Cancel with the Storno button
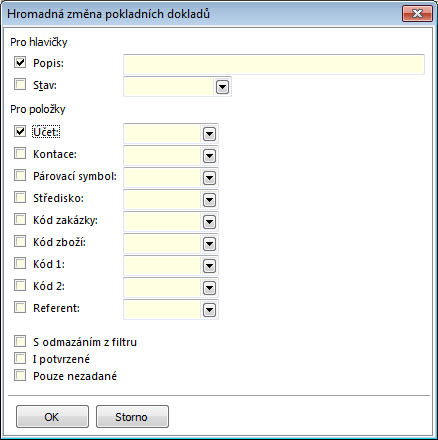Viewport: 438px width, 440px height. [x=132, y=417]
